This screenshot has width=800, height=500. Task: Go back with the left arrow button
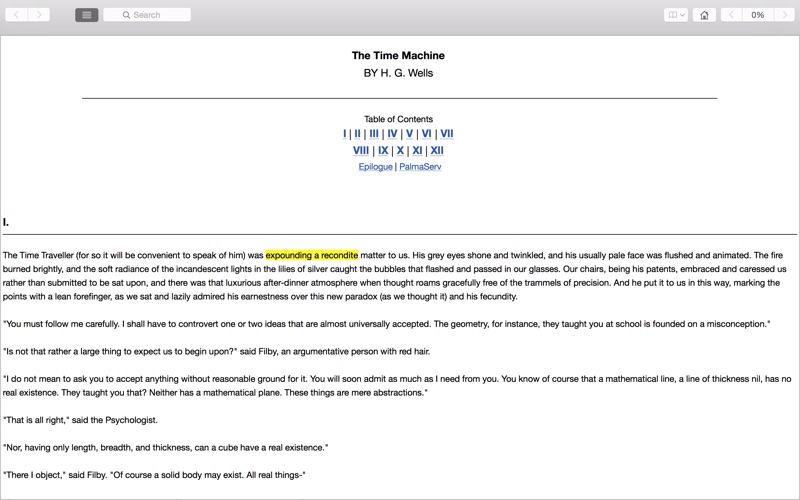tap(16, 15)
